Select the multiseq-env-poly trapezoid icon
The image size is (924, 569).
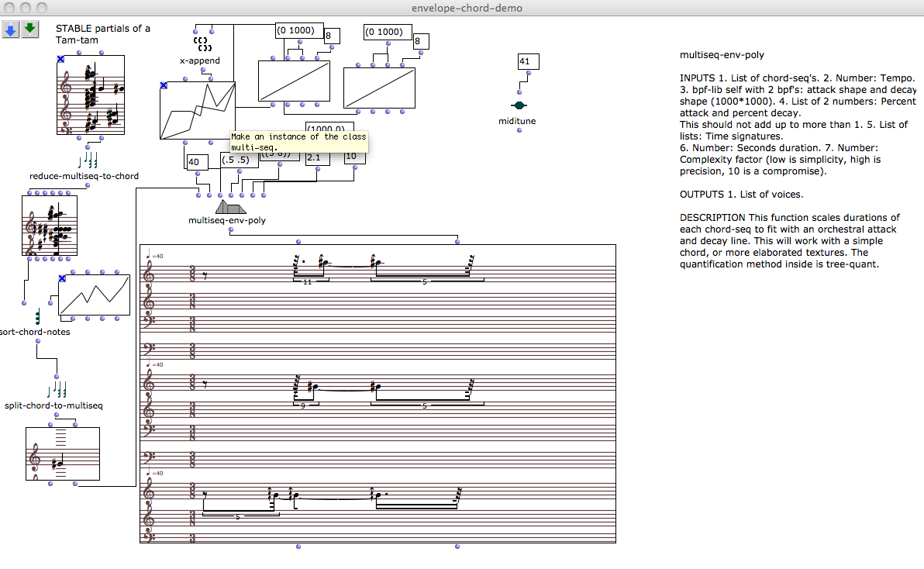pyautogui.click(x=229, y=207)
